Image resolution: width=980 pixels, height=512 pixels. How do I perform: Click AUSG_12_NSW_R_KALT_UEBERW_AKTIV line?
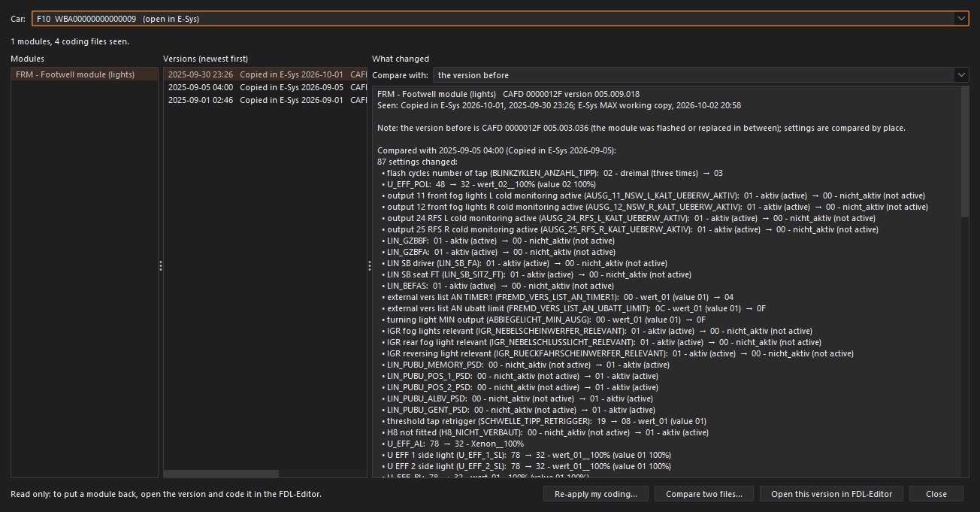point(654,207)
